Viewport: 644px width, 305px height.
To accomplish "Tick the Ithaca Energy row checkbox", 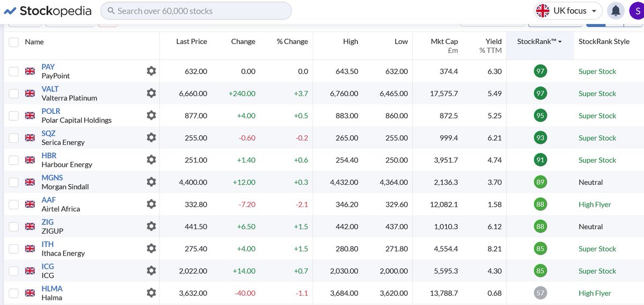I will (x=13, y=249).
